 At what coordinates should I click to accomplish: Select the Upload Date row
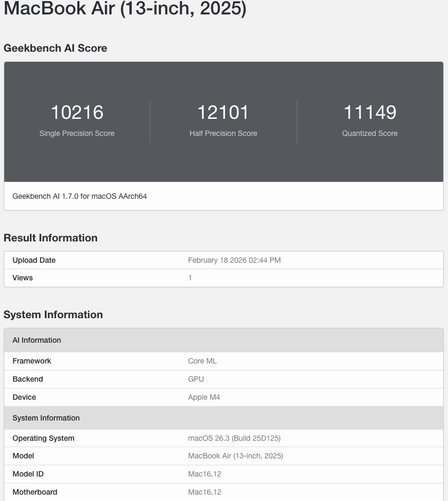coord(34,260)
